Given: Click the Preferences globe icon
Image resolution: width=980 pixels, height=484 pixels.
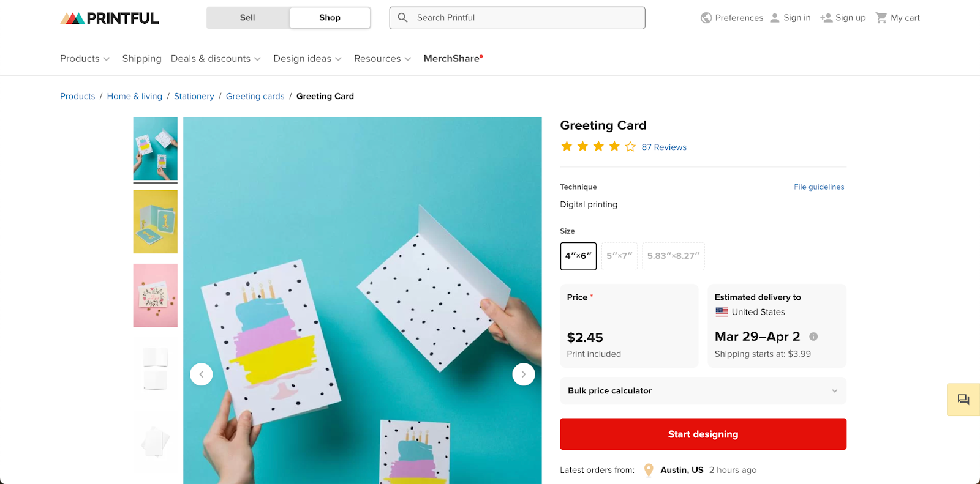Looking at the screenshot, I should point(706,18).
